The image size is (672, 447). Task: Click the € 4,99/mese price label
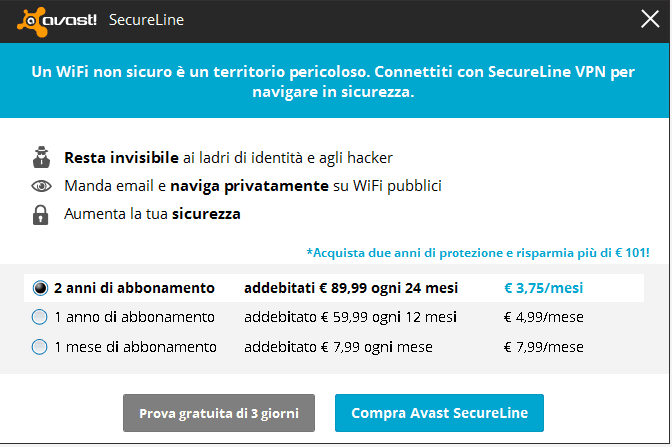[543, 317]
